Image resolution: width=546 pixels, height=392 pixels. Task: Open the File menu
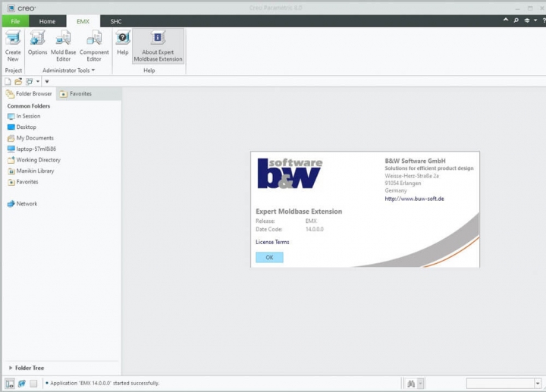click(15, 21)
